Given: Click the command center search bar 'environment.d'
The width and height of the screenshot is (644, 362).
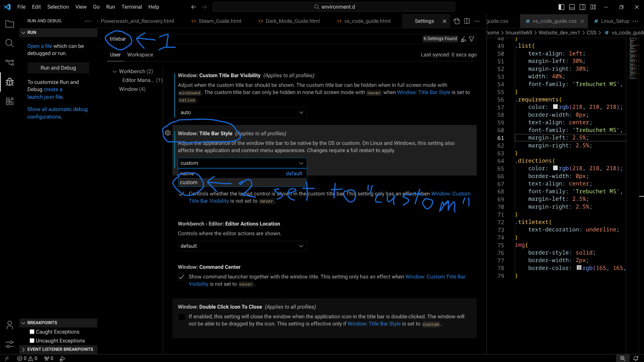Looking at the screenshot, I should [334, 7].
